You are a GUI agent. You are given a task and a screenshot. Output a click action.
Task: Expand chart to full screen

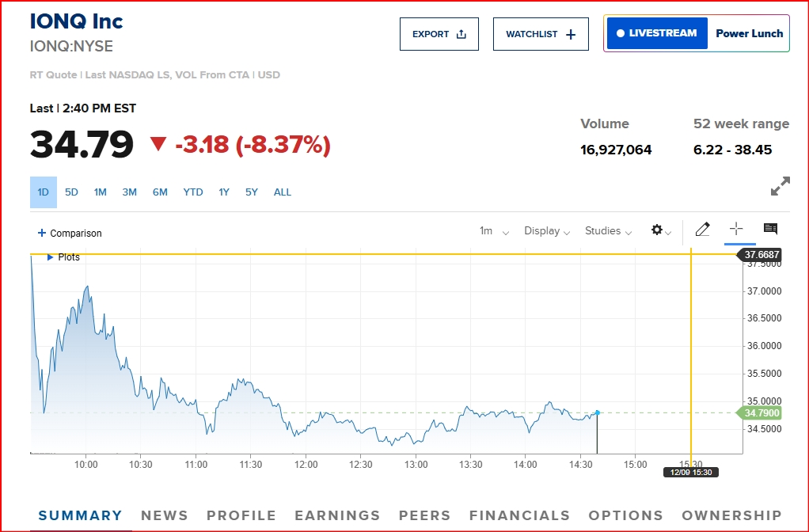click(x=780, y=187)
